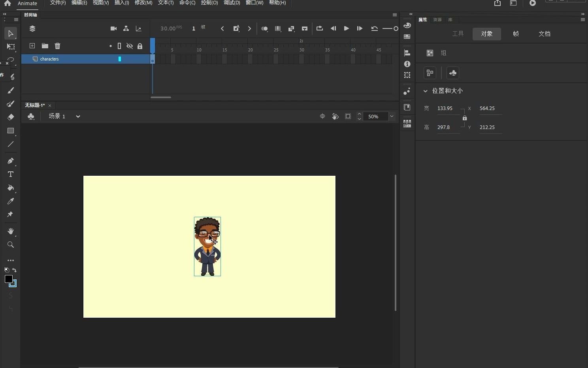Select the Rectangle tool
588x368 pixels.
(x=10, y=131)
